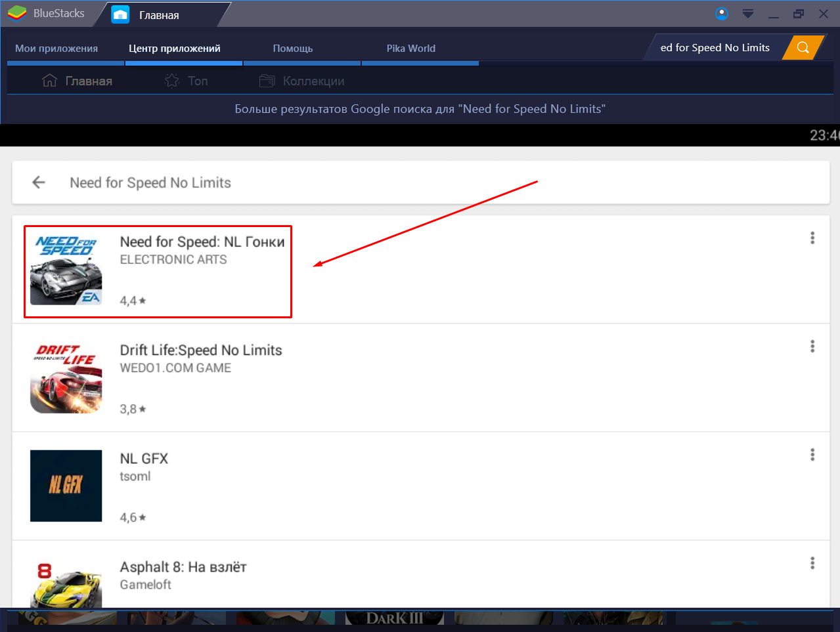840x632 pixels.
Task: Open Need for Speed app icon
Action: [x=66, y=269]
